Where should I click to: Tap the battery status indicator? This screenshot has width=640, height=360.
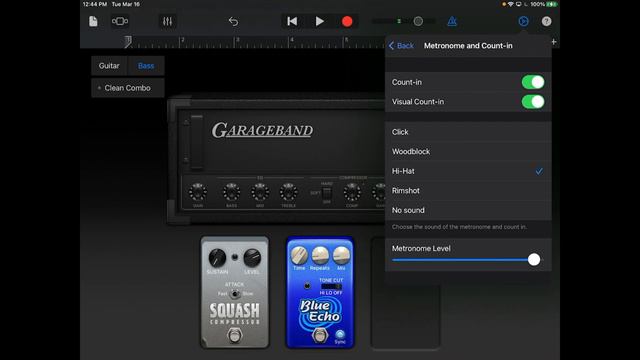pyautogui.click(x=552, y=4)
